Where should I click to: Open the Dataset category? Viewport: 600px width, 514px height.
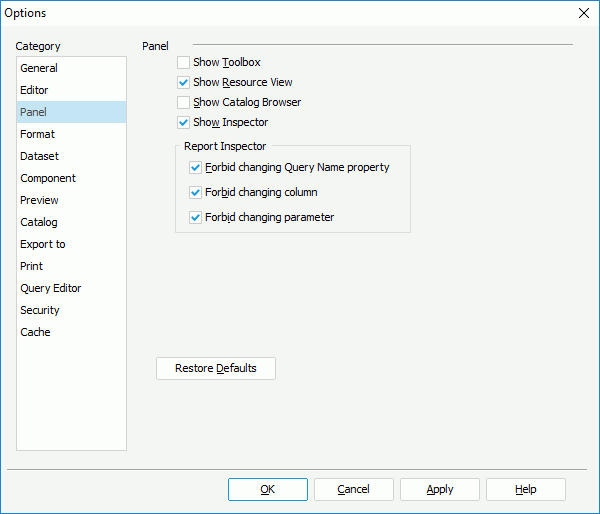click(x=71, y=156)
